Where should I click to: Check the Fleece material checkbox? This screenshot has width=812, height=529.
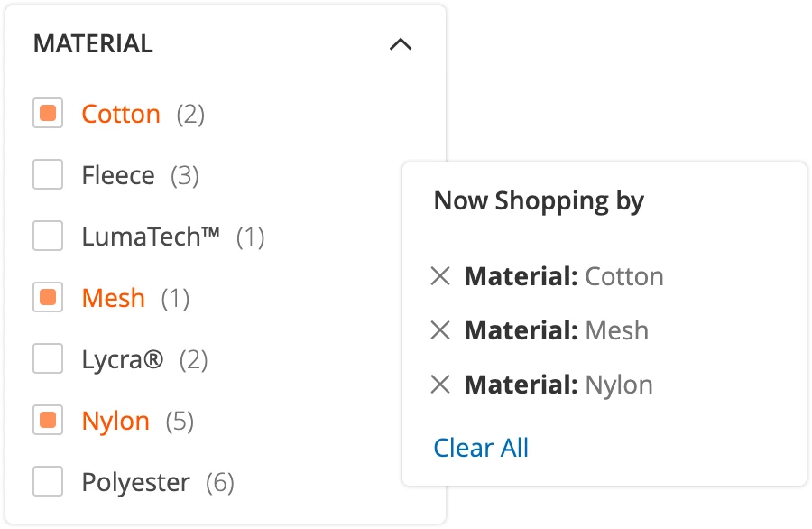tap(48, 175)
